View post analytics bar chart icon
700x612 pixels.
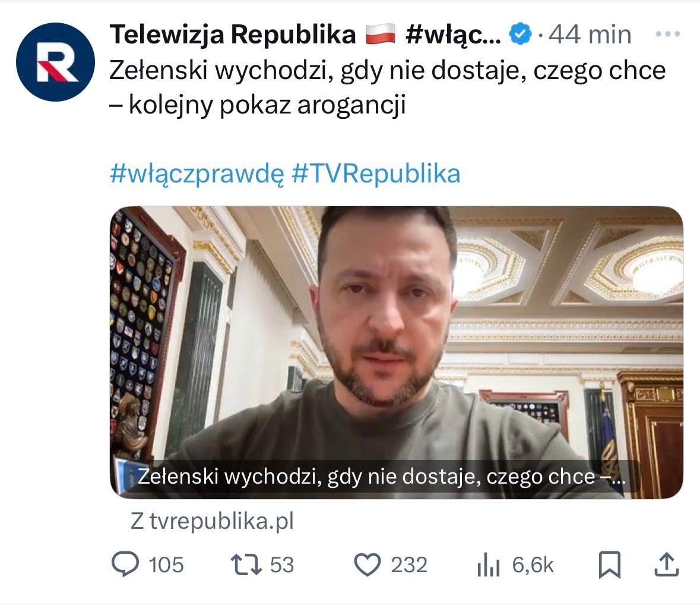pyautogui.click(x=489, y=565)
